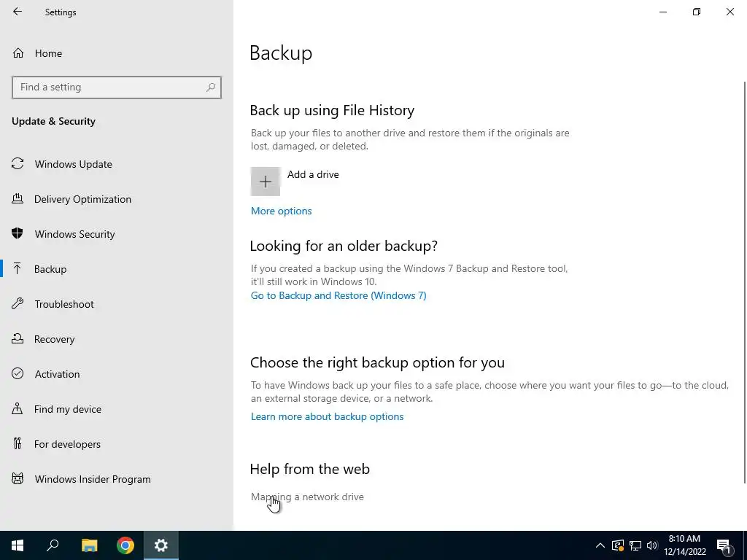Click the Update & Security heading
Viewport: 747px width, 560px height.
tap(53, 121)
